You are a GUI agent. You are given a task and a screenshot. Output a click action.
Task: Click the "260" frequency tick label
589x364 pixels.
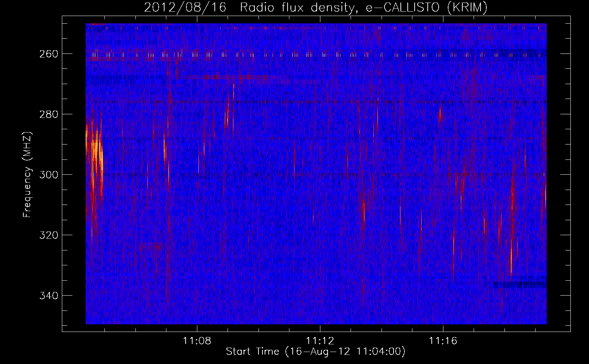coord(49,54)
